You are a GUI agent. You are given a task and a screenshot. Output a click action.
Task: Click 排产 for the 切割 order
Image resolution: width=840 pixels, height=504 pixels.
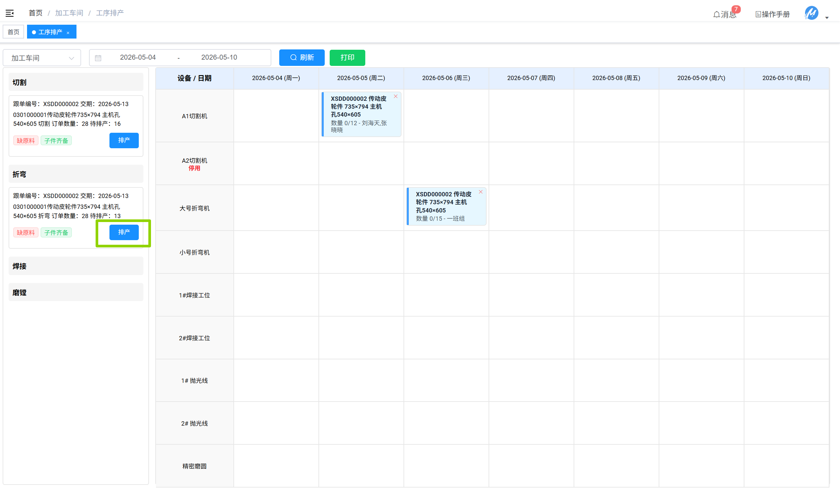pos(124,140)
